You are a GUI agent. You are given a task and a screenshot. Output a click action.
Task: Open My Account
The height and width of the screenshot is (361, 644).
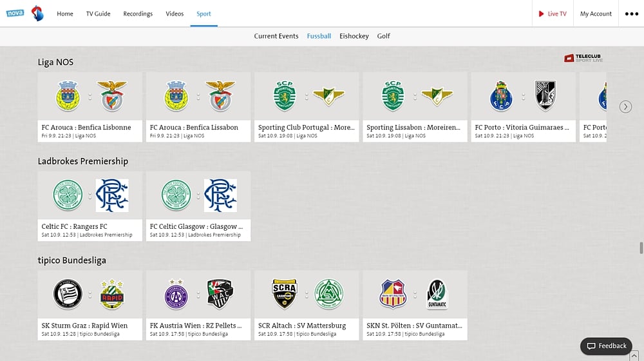tap(596, 14)
